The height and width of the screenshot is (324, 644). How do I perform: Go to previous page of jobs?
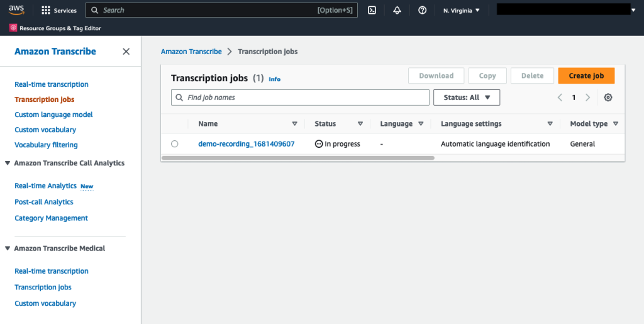560,98
